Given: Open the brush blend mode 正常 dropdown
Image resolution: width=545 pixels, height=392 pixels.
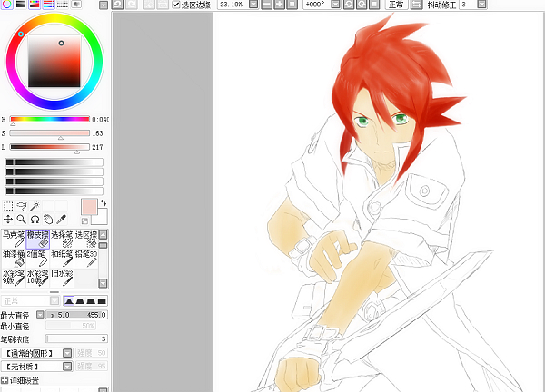Looking at the screenshot, I should [54, 300].
